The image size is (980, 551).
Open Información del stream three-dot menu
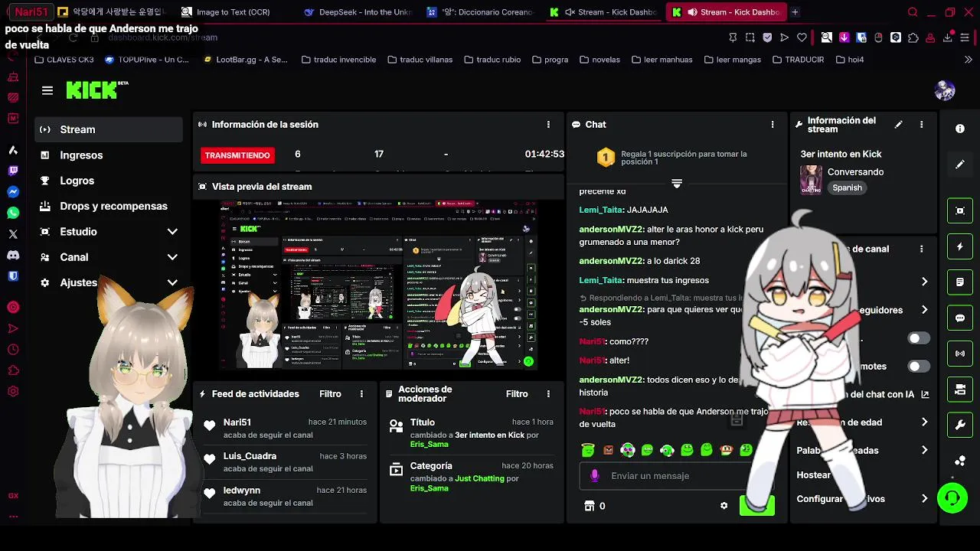[x=922, y=124]
